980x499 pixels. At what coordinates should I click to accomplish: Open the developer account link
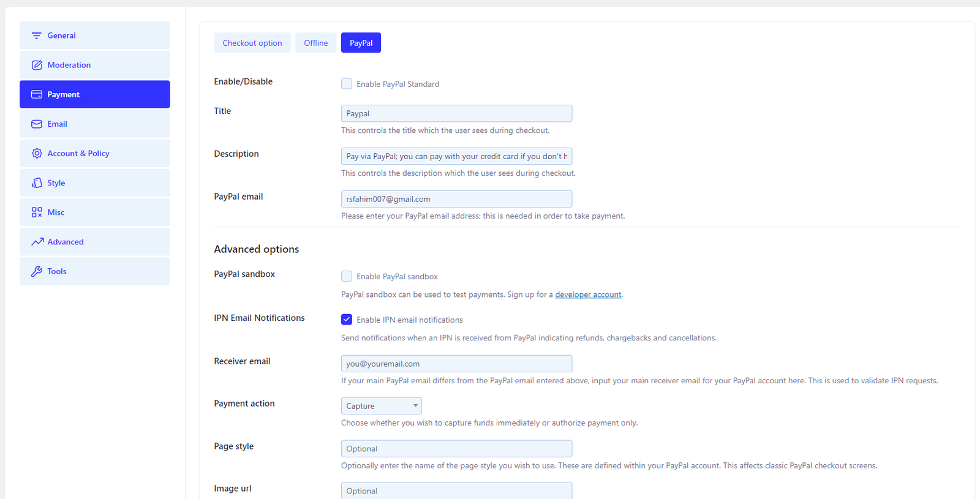(588, 295)
